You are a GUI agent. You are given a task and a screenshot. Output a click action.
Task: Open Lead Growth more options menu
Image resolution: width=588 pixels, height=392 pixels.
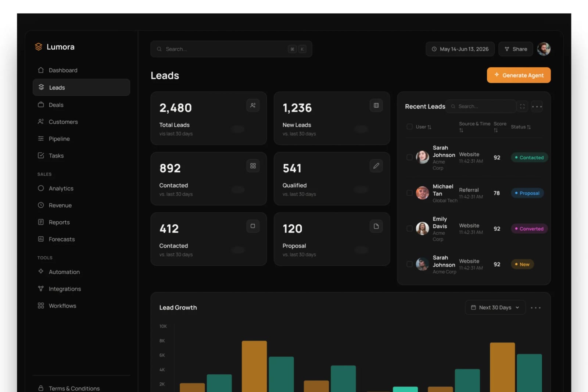[535, 308]
